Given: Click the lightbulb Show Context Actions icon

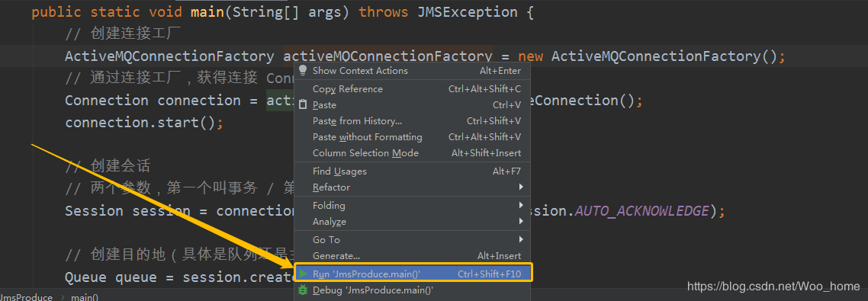Looking at the screenshot, I should 302,70.
